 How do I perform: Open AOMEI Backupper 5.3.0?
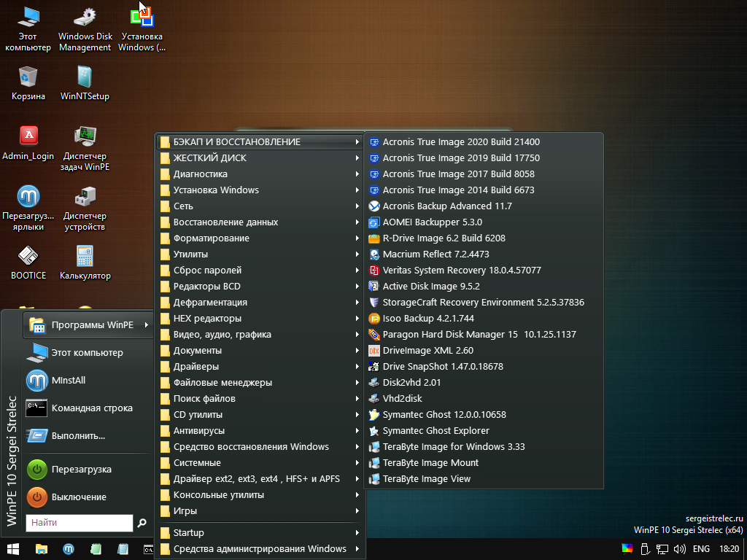click(x=484, y=222)
